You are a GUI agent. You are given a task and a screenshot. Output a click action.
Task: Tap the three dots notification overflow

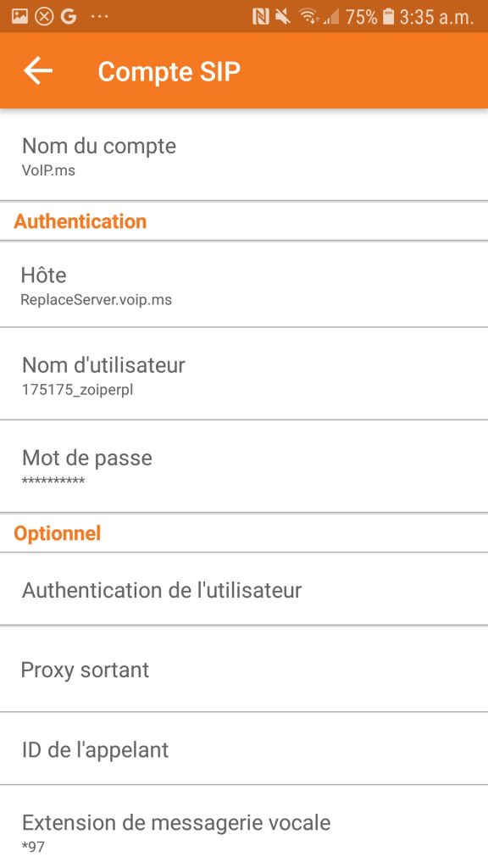point(100,17)
